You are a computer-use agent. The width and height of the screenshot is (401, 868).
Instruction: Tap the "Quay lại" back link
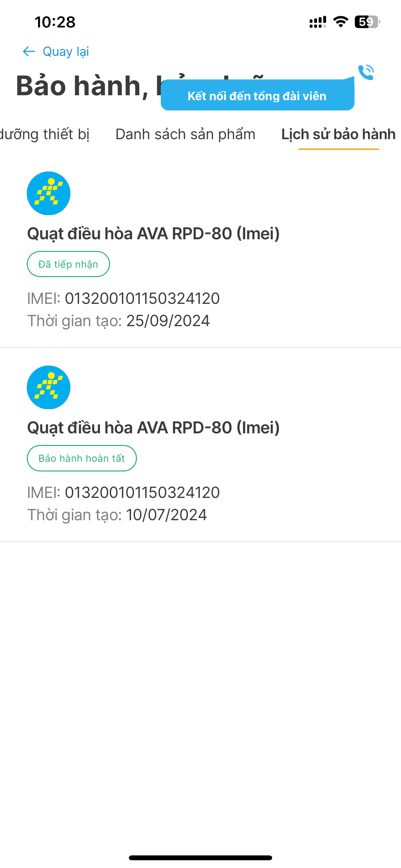tap(66, 52)
